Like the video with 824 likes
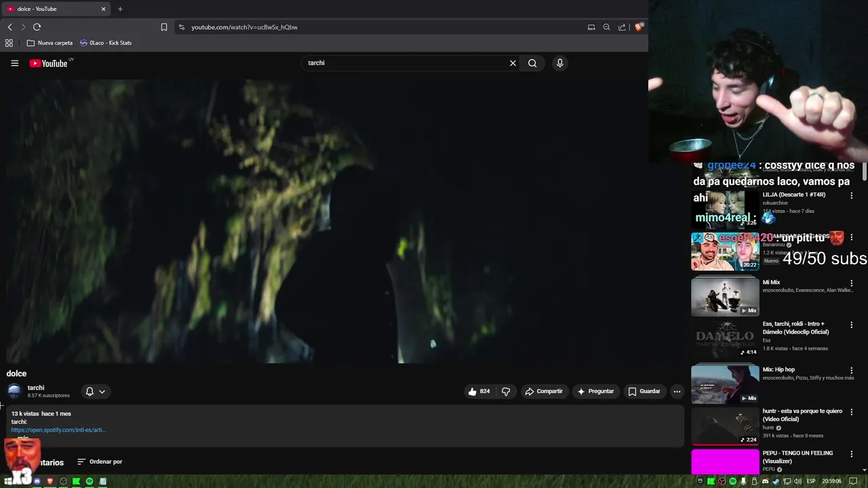Screen dimensions: 868x488 [479, 391]
